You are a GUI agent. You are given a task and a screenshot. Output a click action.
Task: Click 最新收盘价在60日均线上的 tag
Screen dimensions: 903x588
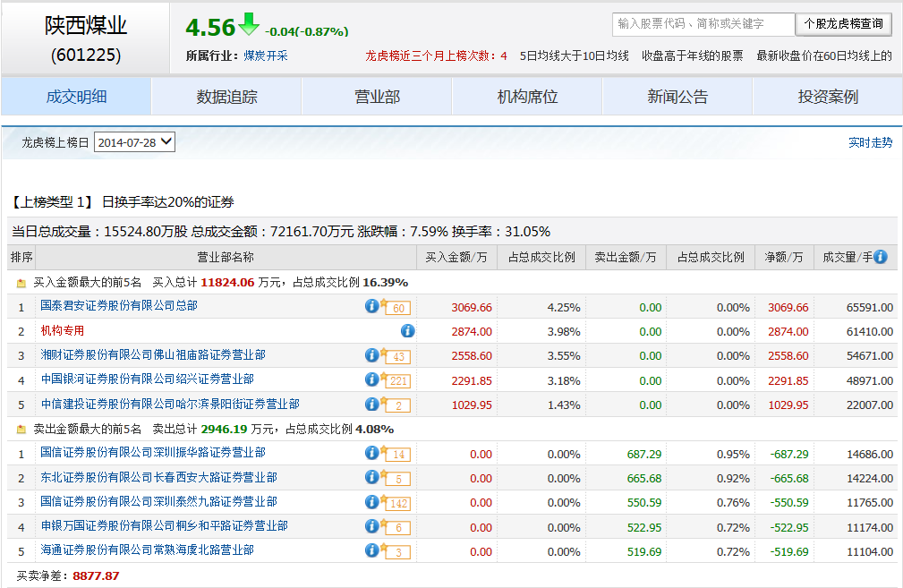[824, 55]
